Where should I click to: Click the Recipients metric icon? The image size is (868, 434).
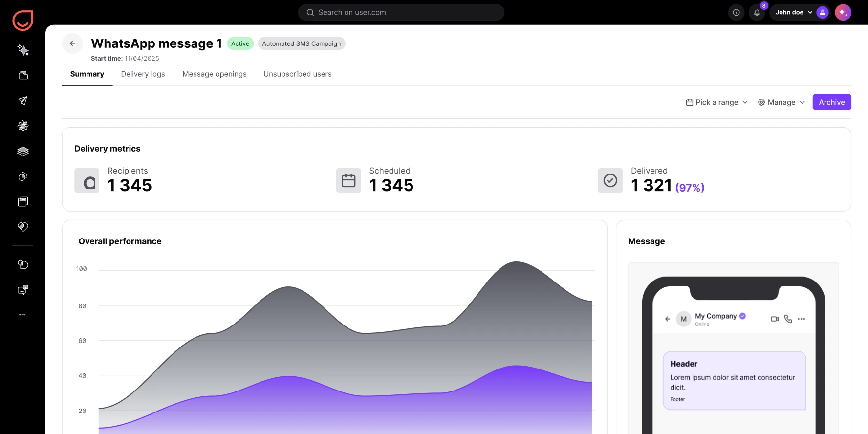[x=87, y=180]
